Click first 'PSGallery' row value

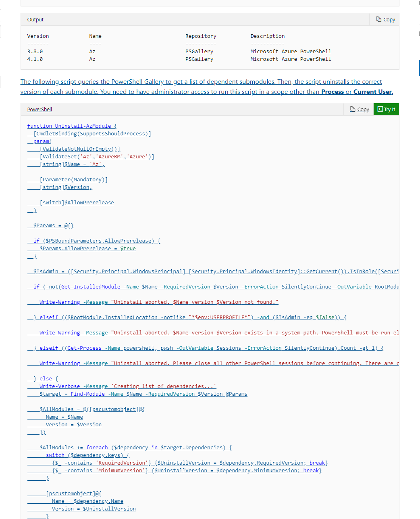(200, 51)
